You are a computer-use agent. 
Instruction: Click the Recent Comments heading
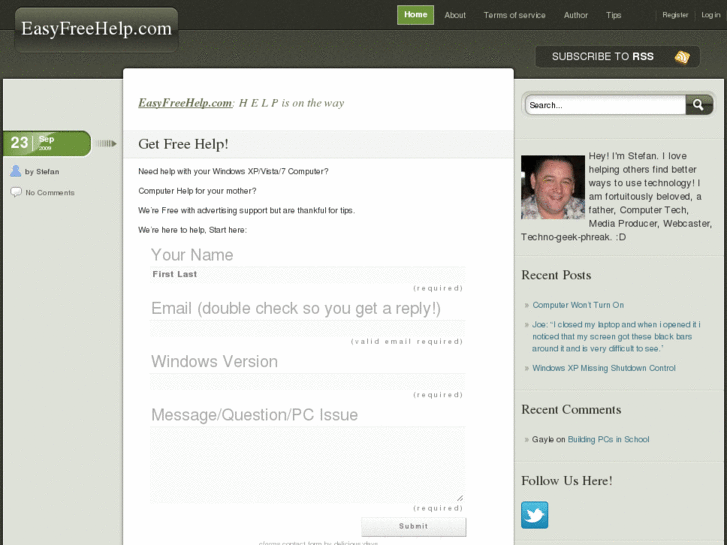571,410
